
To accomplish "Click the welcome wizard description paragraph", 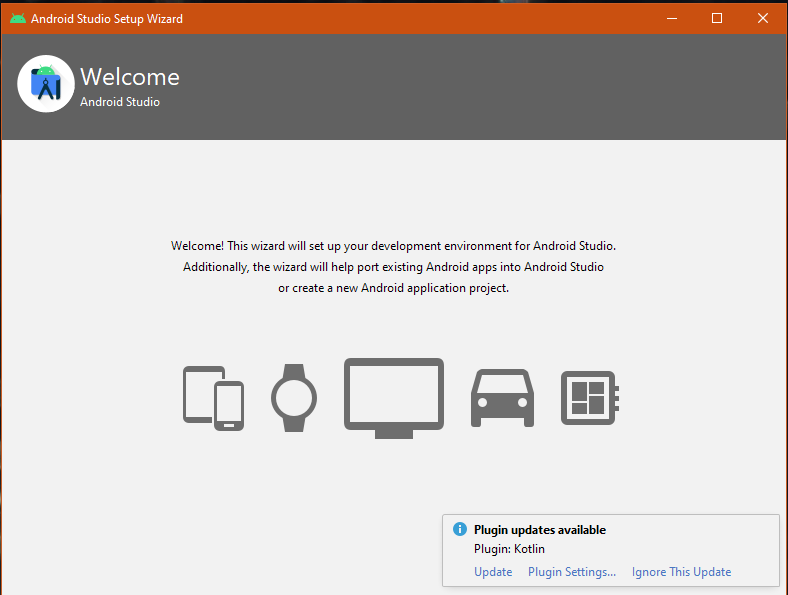I will coord(393,267).
